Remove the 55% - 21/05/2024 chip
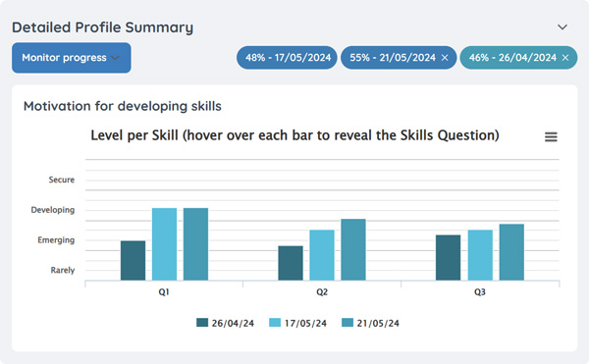589x364 pixels. pyautogui.click(x=445, y=58)
